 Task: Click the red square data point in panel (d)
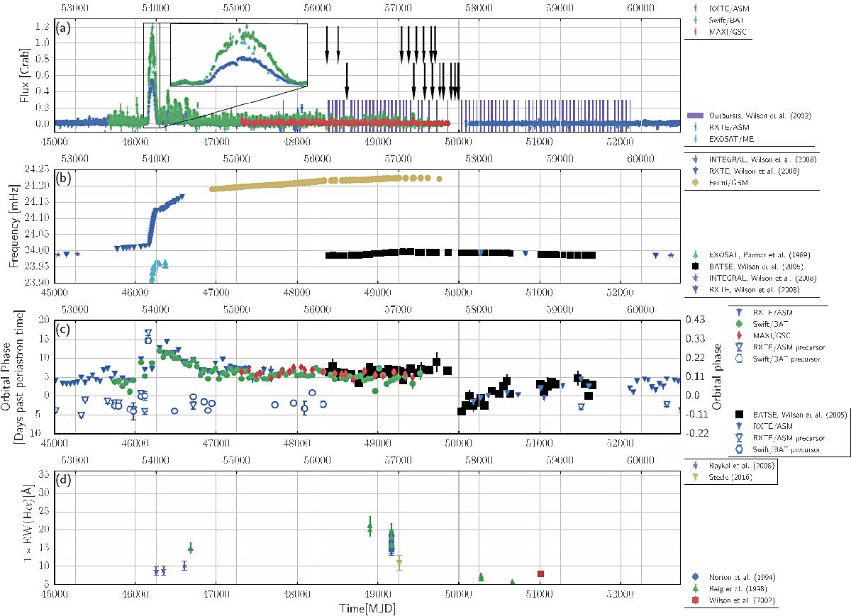pyautogui.click(x=540, y=573)
